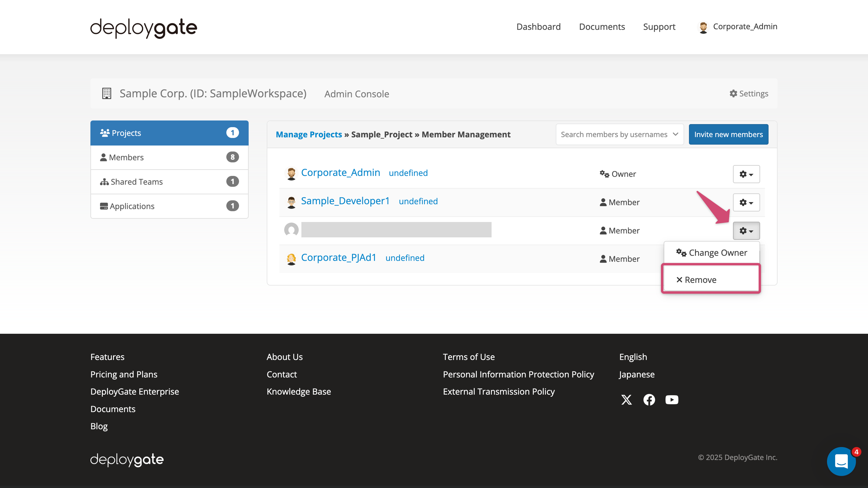The image size is (868, 488).
Task: Click the DeployGate logo in header
Action: pos(143,28)
